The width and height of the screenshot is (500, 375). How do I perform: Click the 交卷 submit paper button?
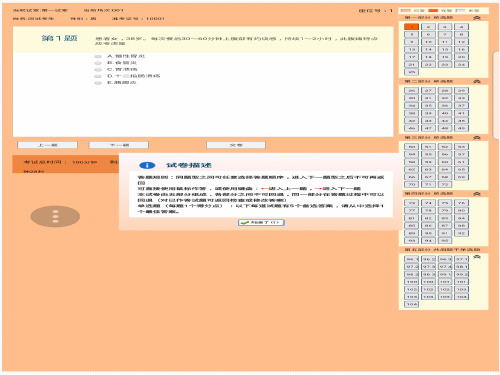236,145
